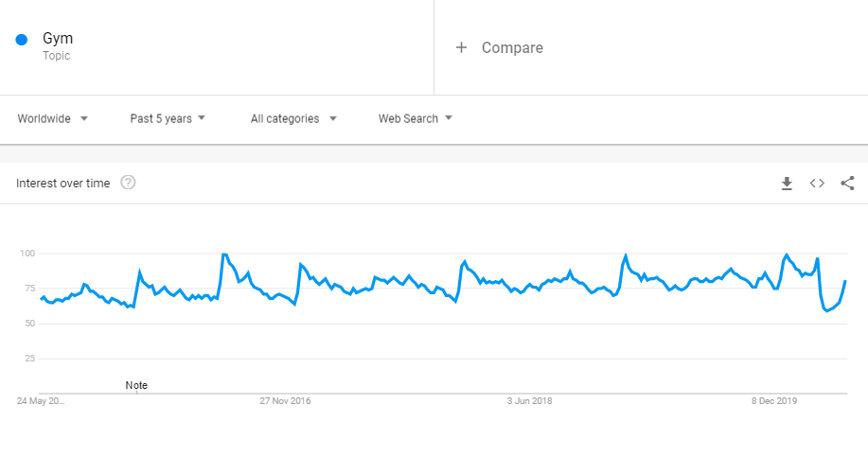This screenshot has height=457, width=868.
Task: Open the Worldwide region dropdown
Action: click(53, 119)
